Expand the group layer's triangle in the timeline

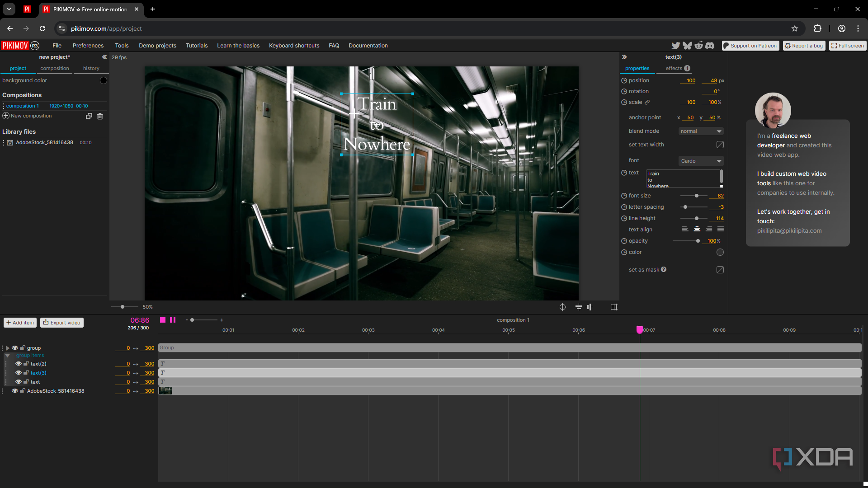point(8,348)
